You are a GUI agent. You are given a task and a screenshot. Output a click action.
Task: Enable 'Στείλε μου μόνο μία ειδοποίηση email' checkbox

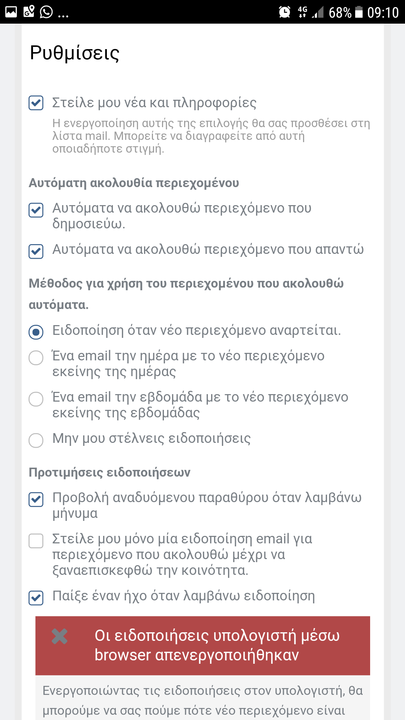click(x=36, y=540)
